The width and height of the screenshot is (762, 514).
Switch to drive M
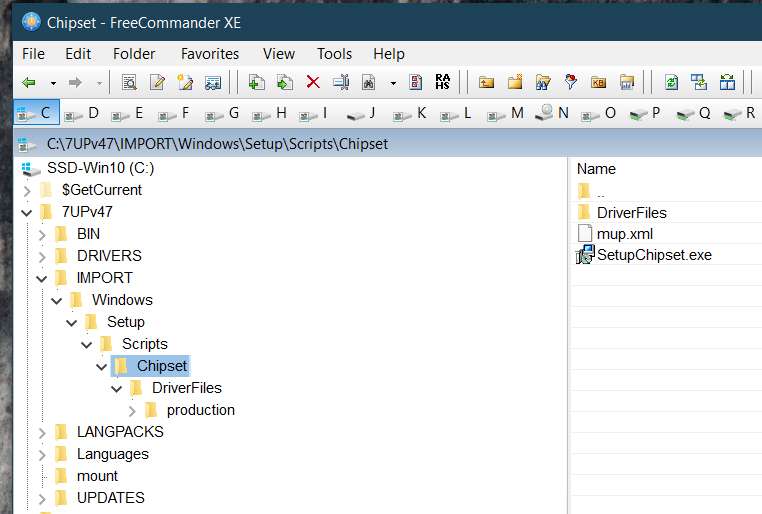tap(505, 114)
